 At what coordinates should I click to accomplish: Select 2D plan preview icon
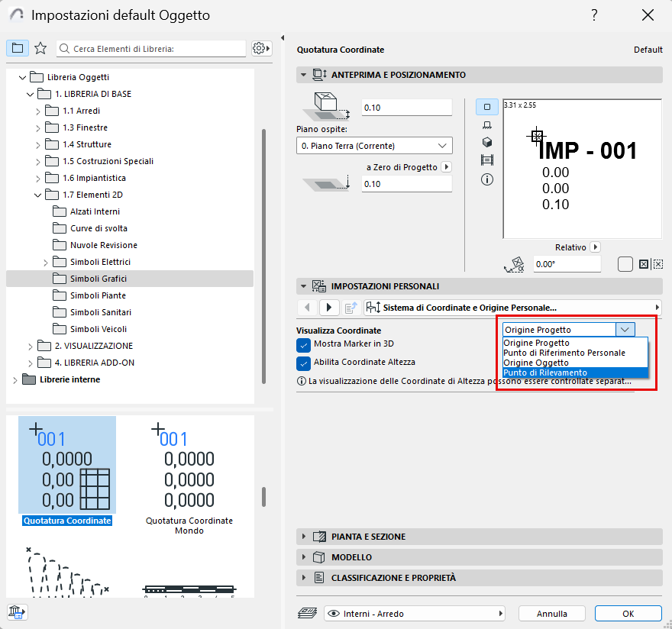click(x=487, y=107)
